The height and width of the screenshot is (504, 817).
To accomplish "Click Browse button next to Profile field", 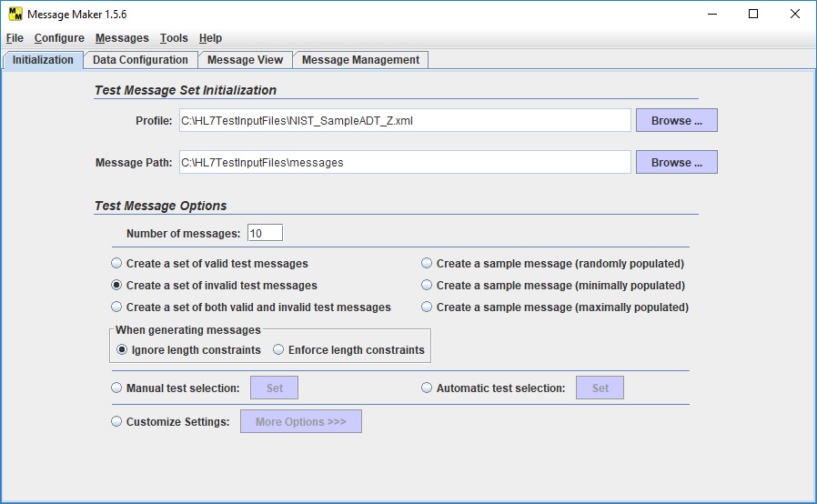I will click(x=676, y=120).
